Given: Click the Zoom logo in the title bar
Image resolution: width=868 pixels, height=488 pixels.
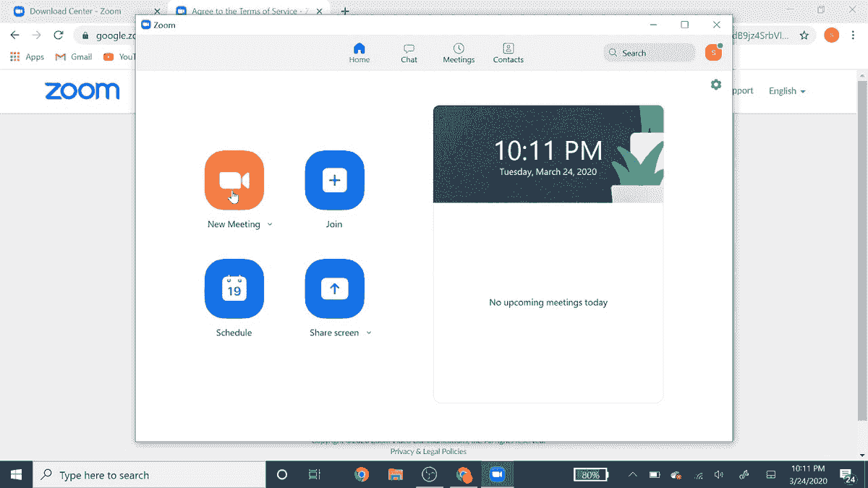Looking at the screenshot, I should 145,25.
